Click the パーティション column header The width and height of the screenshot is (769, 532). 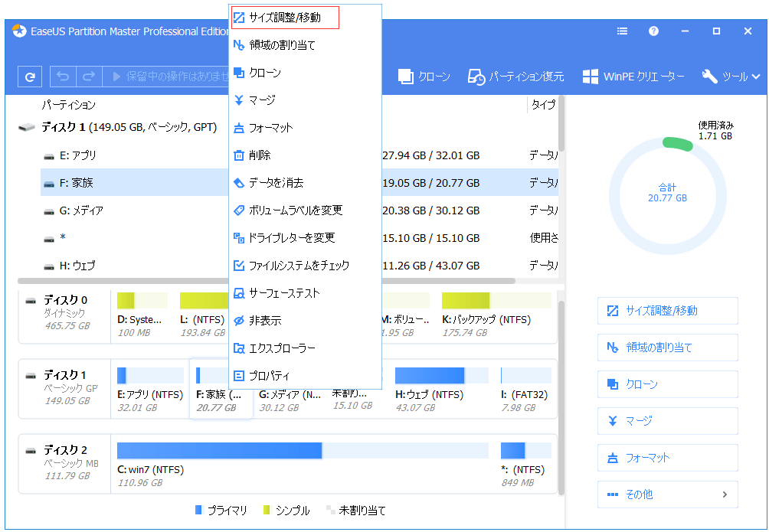pos(69,104)
